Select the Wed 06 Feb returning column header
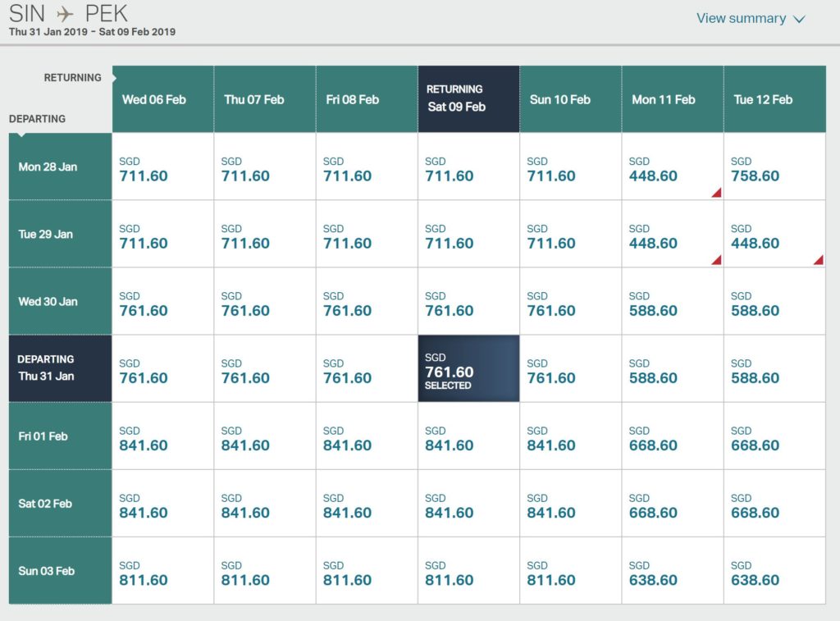 click(x=162, y=99)
